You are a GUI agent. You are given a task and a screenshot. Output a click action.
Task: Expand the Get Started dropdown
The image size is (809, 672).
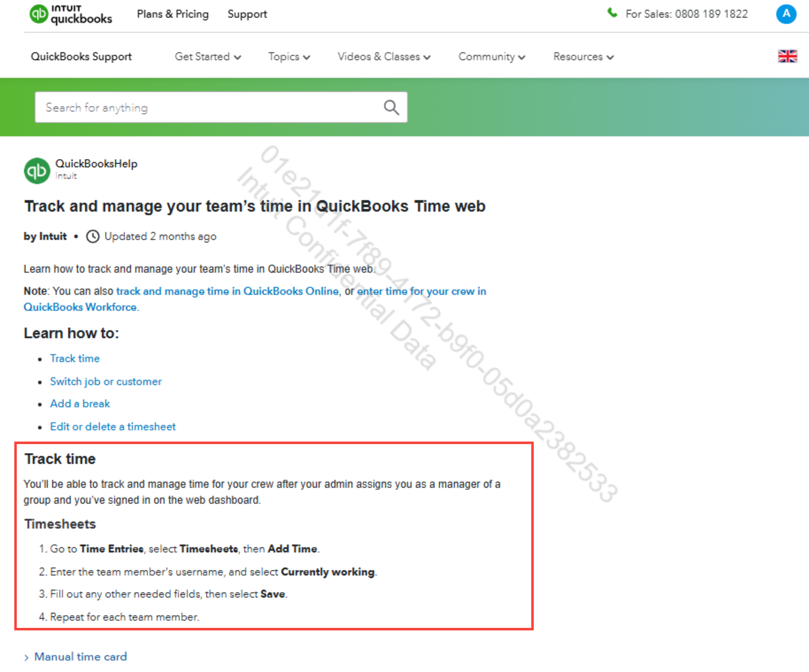[x=208, y=57]
